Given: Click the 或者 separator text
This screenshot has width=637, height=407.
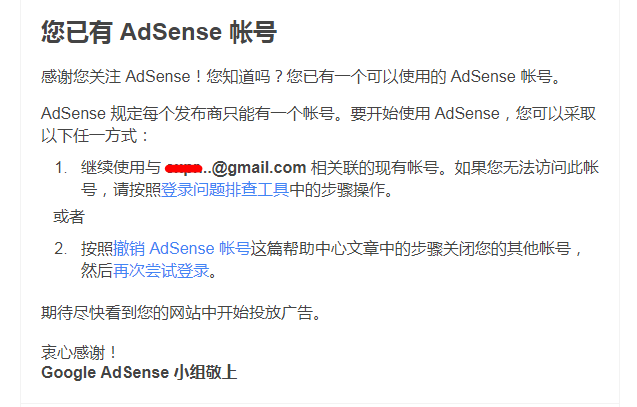Looking at the screenshot, I should coord(69,217).
